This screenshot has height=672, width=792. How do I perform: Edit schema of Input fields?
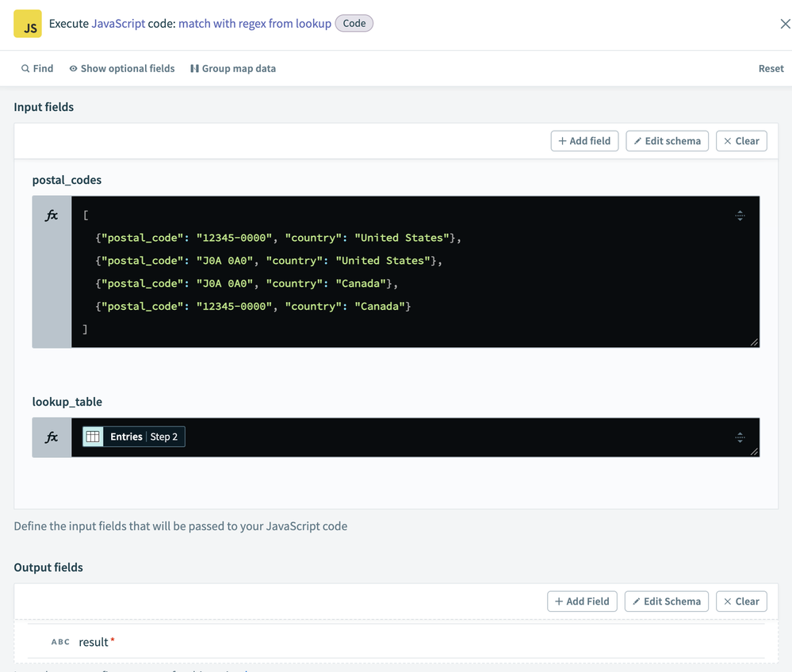(667, 141)
